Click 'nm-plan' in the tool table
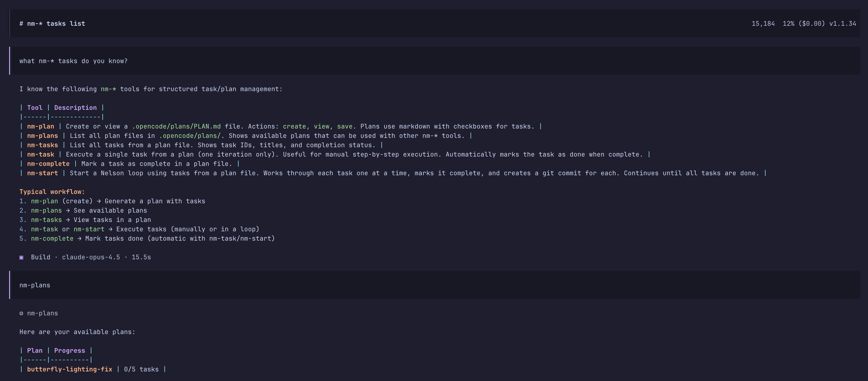 pyautogui.click(x=40, y=126)
